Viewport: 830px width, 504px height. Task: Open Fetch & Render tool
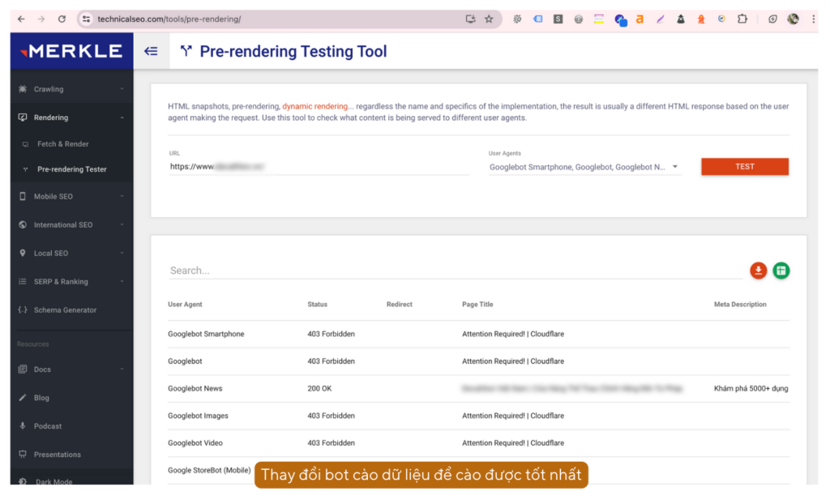point(62,144)
